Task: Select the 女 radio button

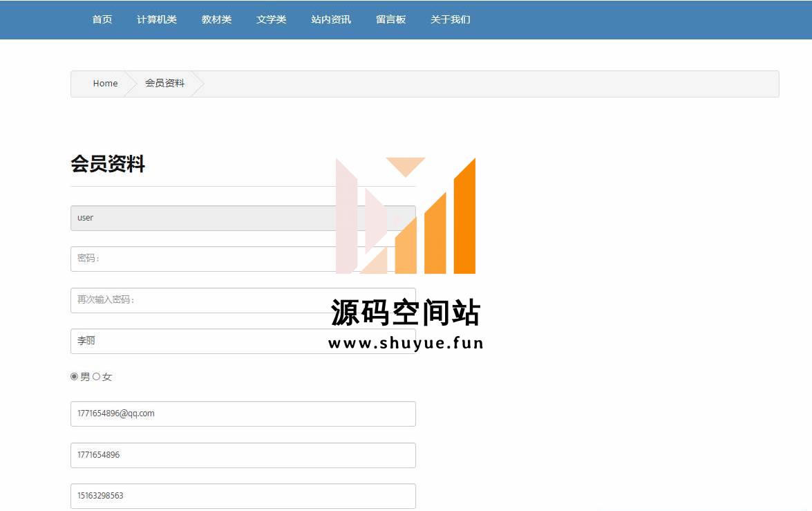Action: [96, 377]
